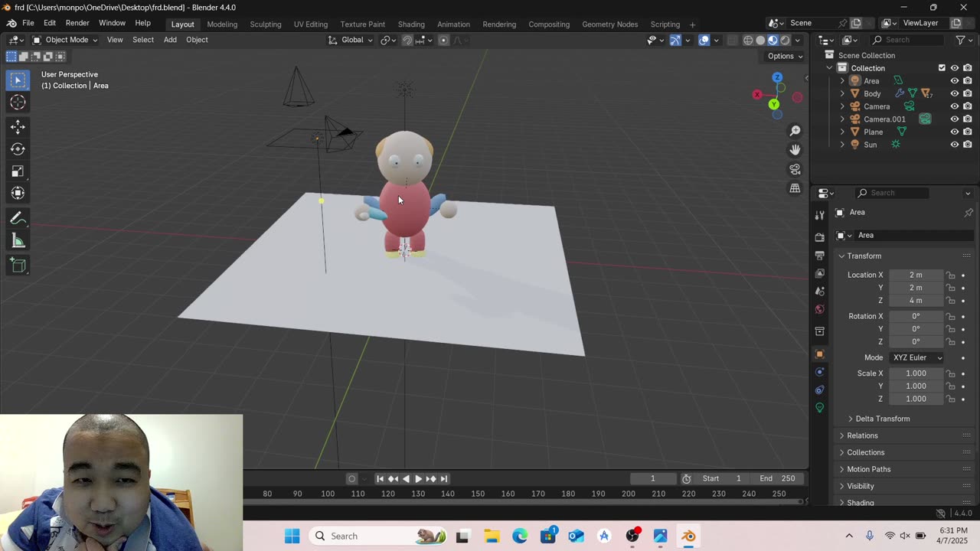
Task: Choose the Measure tool
Action: point(18,242)
